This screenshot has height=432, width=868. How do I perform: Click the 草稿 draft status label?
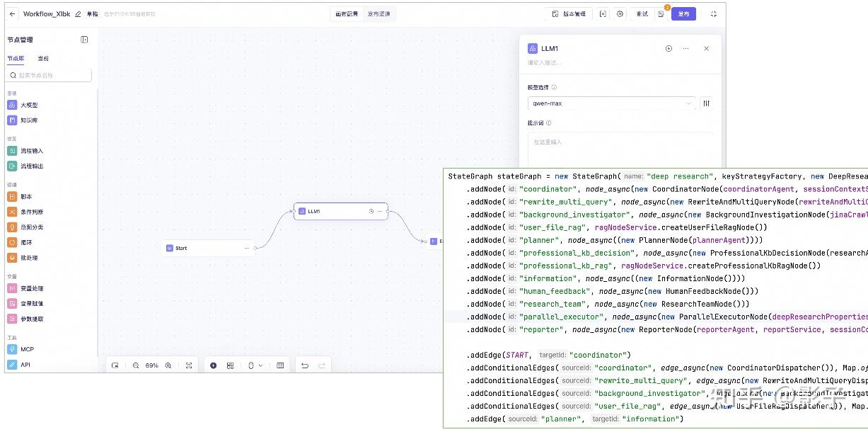pyautogui.click(x=93, y=14)
